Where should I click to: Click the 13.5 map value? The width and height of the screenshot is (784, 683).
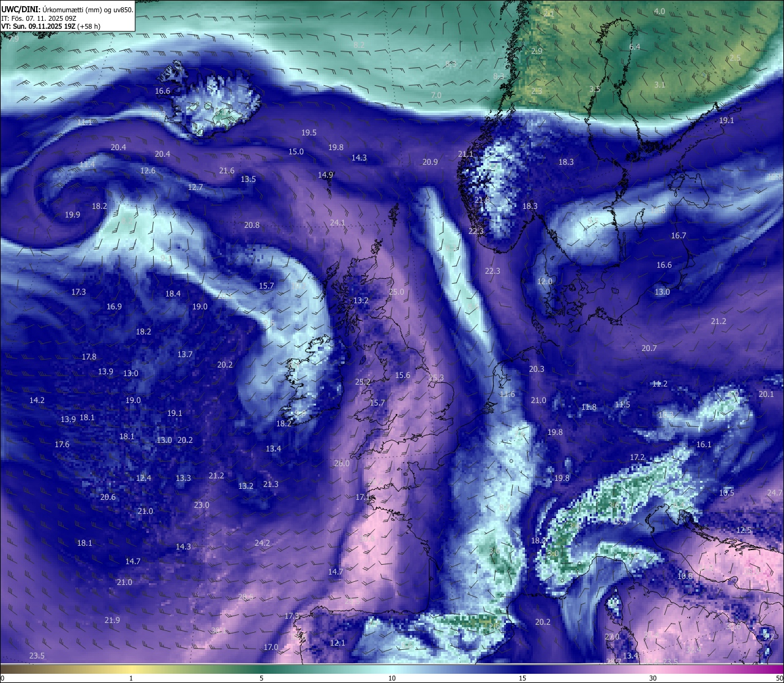click(248, 179)
